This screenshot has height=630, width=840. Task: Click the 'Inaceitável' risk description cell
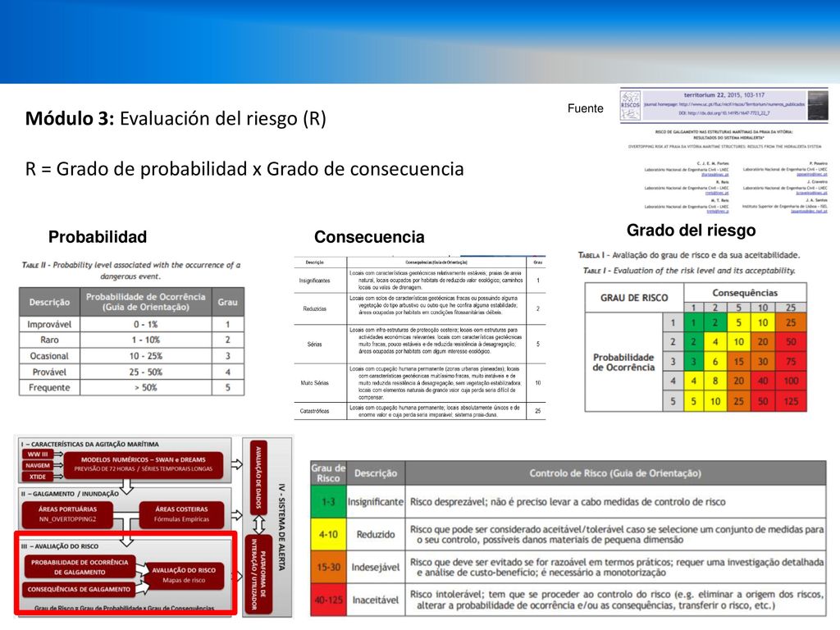pyautogui.click(x=376, y=600)
